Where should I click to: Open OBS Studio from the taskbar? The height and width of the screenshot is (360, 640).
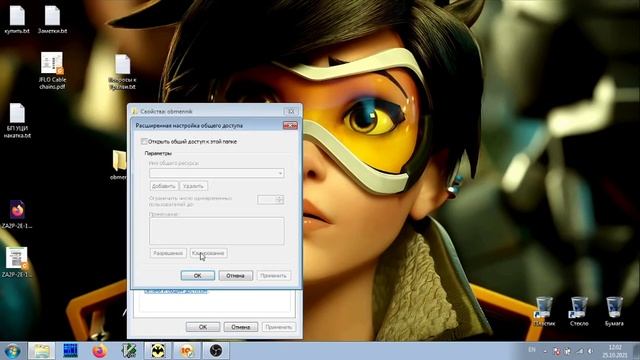[216, 351]
